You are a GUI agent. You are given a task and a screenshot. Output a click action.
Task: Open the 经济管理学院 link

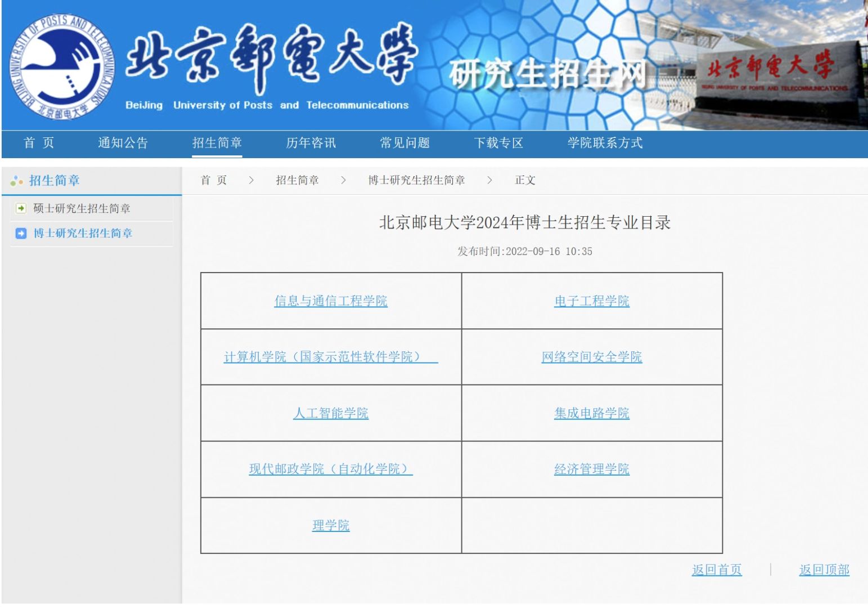click(592, 469)
